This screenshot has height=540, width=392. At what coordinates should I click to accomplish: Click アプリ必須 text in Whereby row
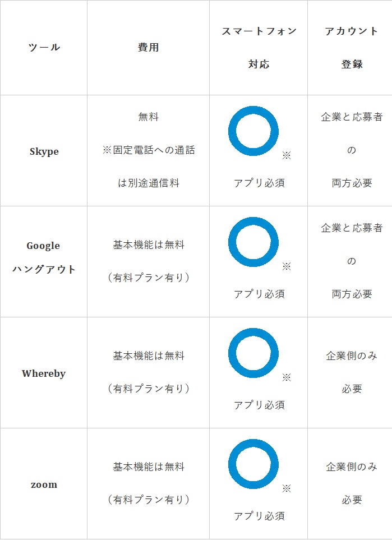[x=259, y=405]
